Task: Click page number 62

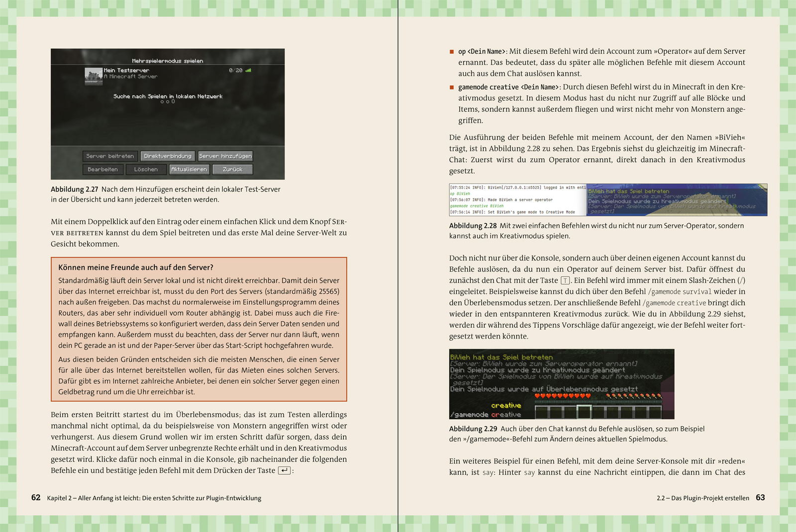Action: [36, 498]
